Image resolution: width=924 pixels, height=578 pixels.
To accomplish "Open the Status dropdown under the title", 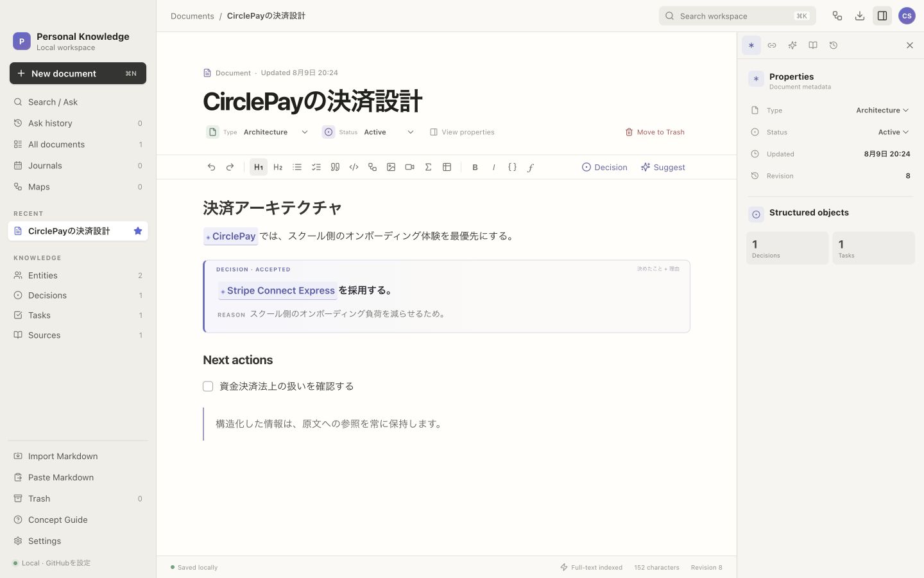I will point(369,132).
